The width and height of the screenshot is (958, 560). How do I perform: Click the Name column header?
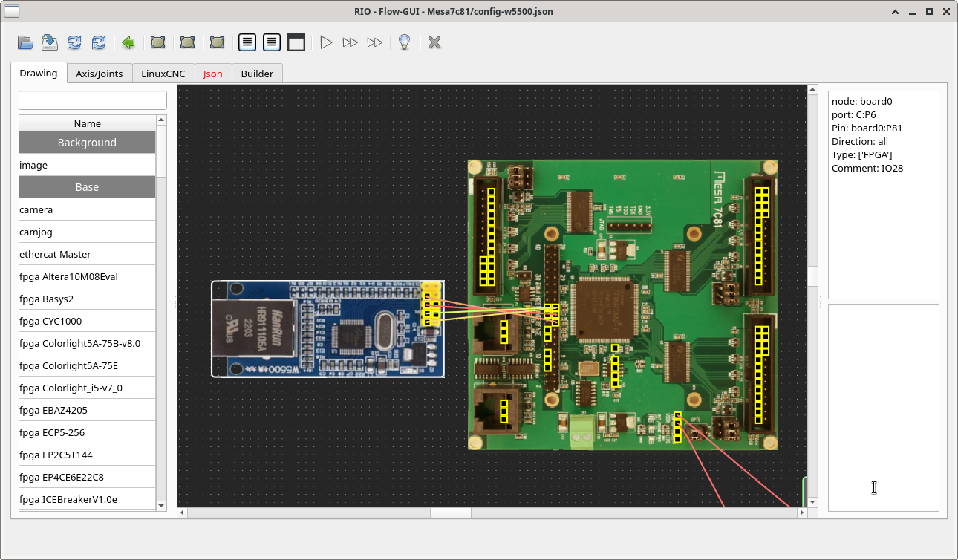click(x=87, y=123)
